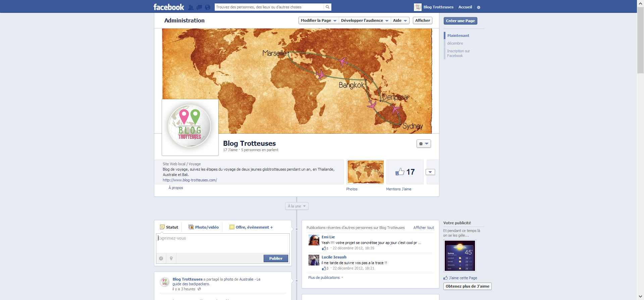
Task: Open Modifier la Page dropdown
Action: (319, 20)
